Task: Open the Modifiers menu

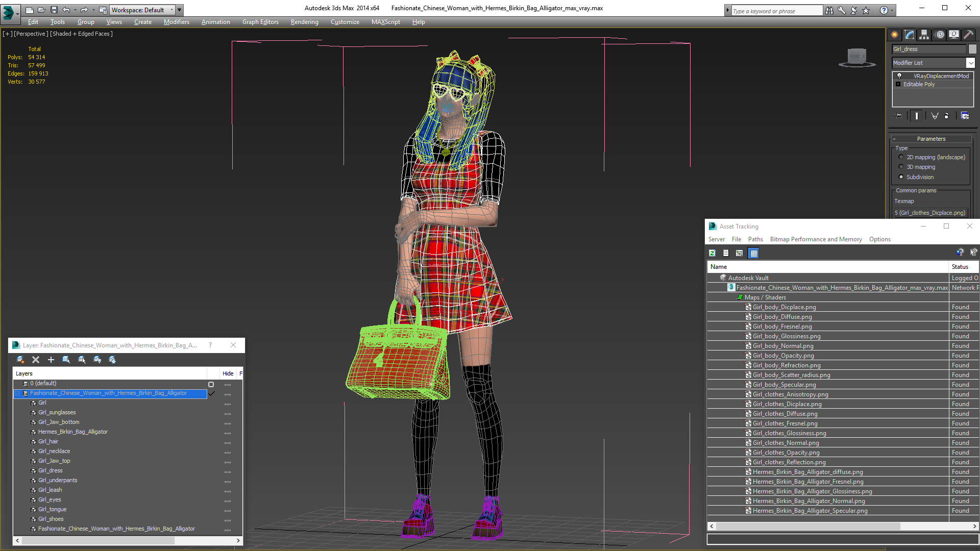Action: [176, 22]
